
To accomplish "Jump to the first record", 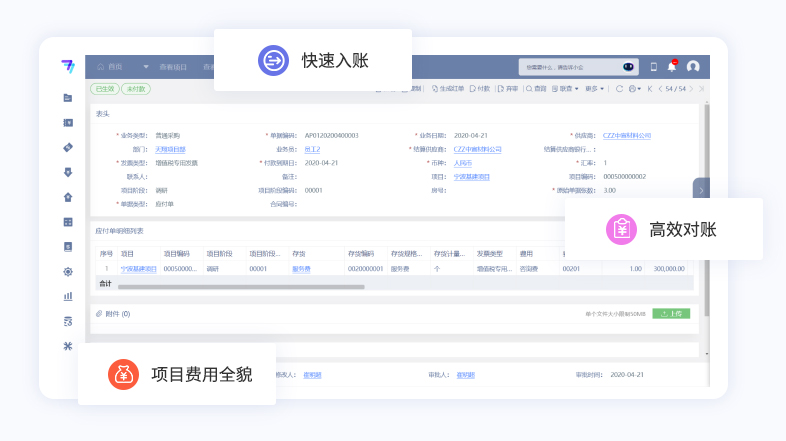I will [649, 89].
